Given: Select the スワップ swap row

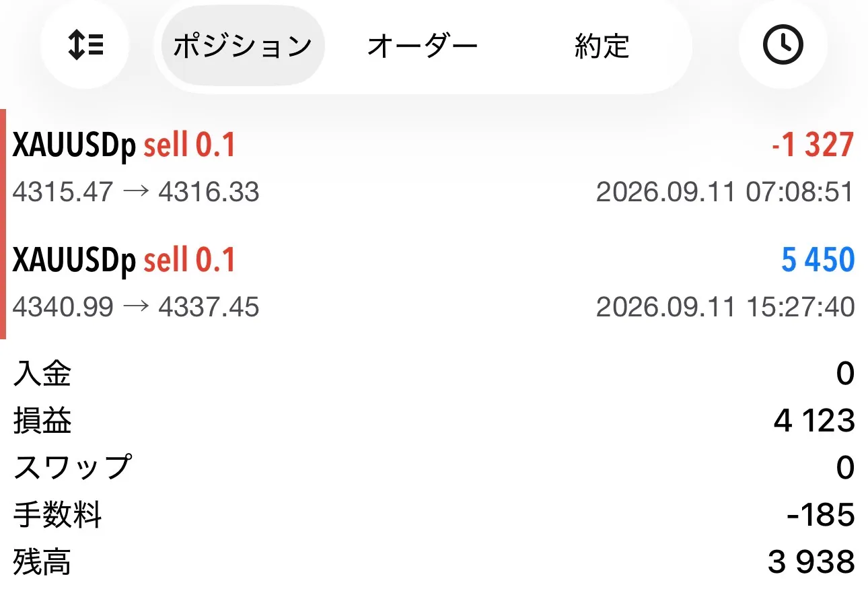Looking at the screenshot, I should pyautogui.click(x=434, y=468).
